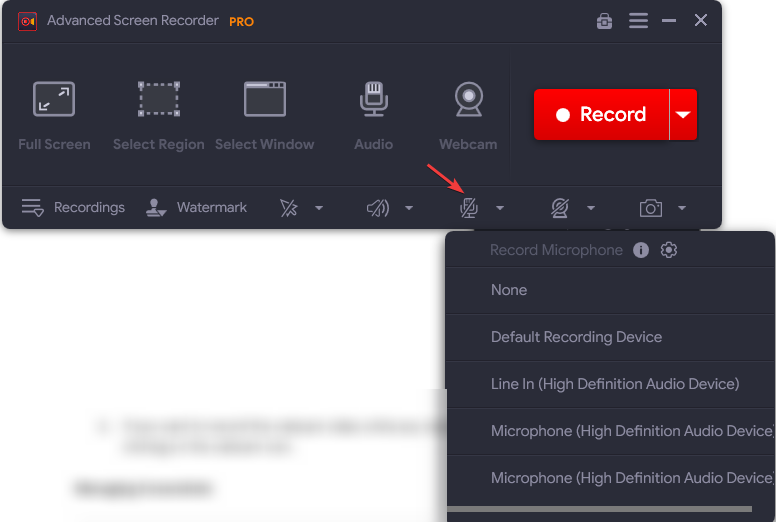Expand the mouse cursor effects dropdown arrow

pos(319,208)
